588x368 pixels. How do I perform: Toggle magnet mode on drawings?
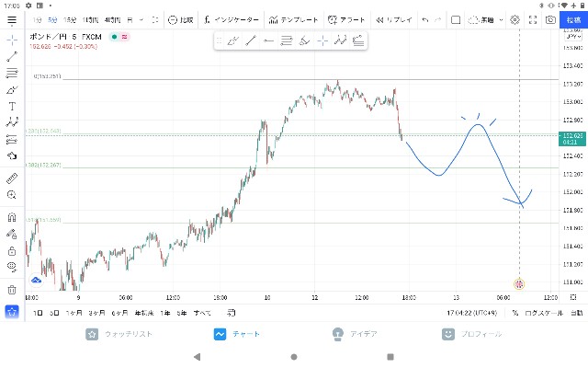[x=12, y=217]
